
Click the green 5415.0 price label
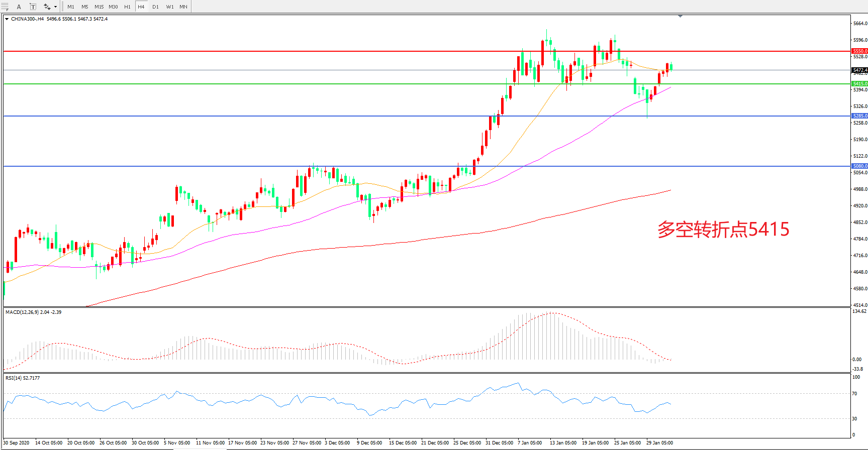click(859, 84)
